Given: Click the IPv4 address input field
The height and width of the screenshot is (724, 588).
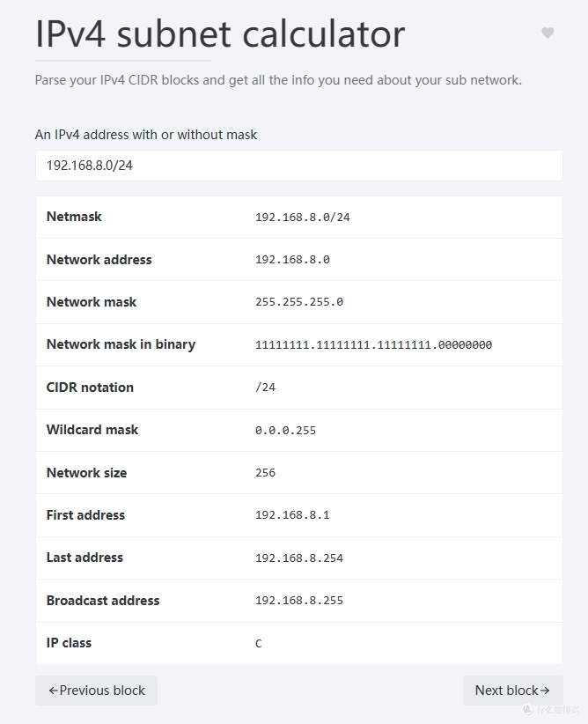Looking at the screenshot, I should coord(298,166).
